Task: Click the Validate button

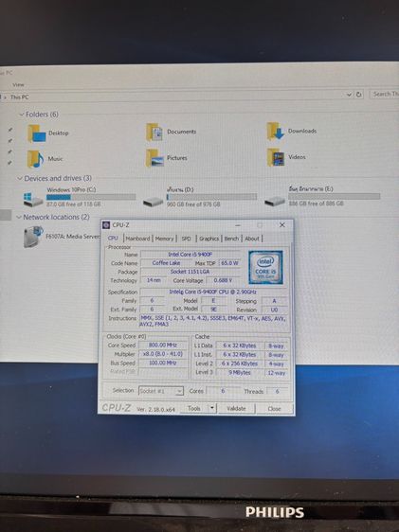Action: point(236,409)
